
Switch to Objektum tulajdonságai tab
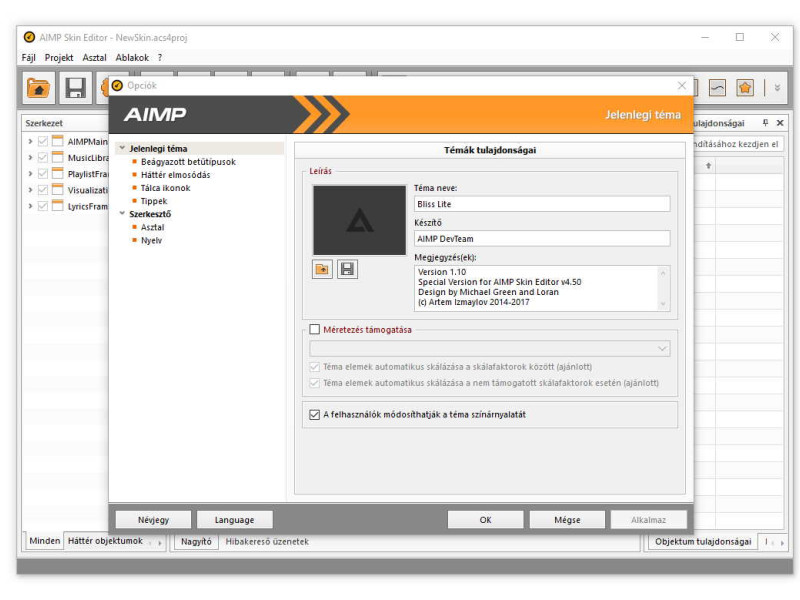pyautogui.click(x=703, y=541)
